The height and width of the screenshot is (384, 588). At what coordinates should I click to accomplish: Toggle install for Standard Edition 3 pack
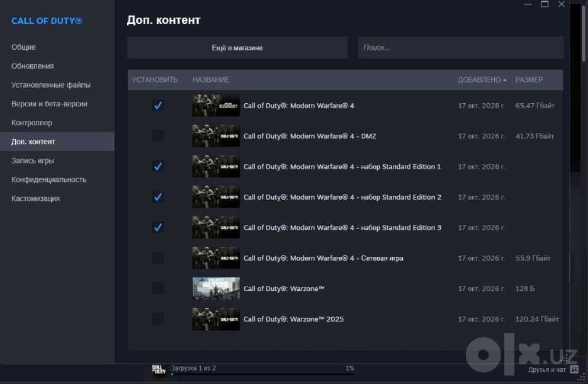tap(158, 227)
